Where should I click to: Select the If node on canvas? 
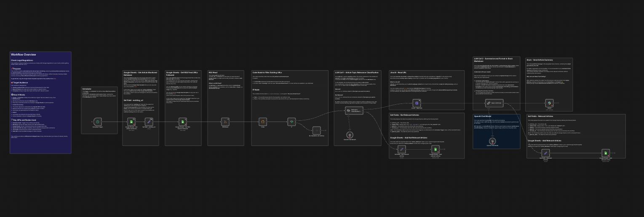click(291, 122)
